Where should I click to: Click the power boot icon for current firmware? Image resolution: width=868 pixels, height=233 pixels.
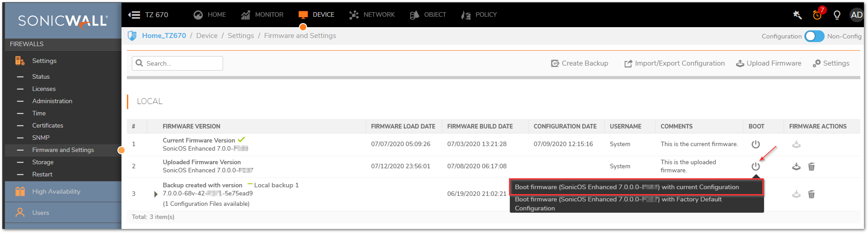coord(756,144)
